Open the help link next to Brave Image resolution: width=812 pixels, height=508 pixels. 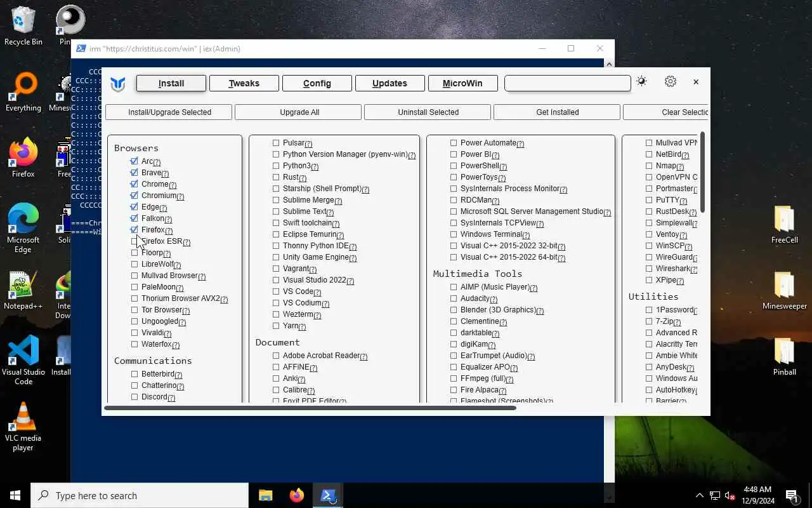[x=165, y=173]
